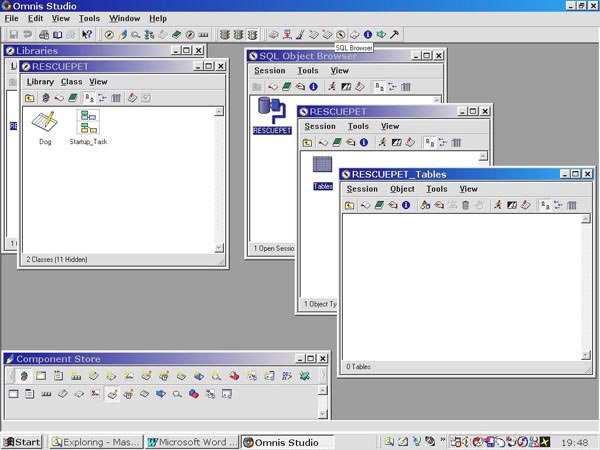
Task: Toggle details column view in RESCUEPET_Tables
Action: (x=572, y=205)
